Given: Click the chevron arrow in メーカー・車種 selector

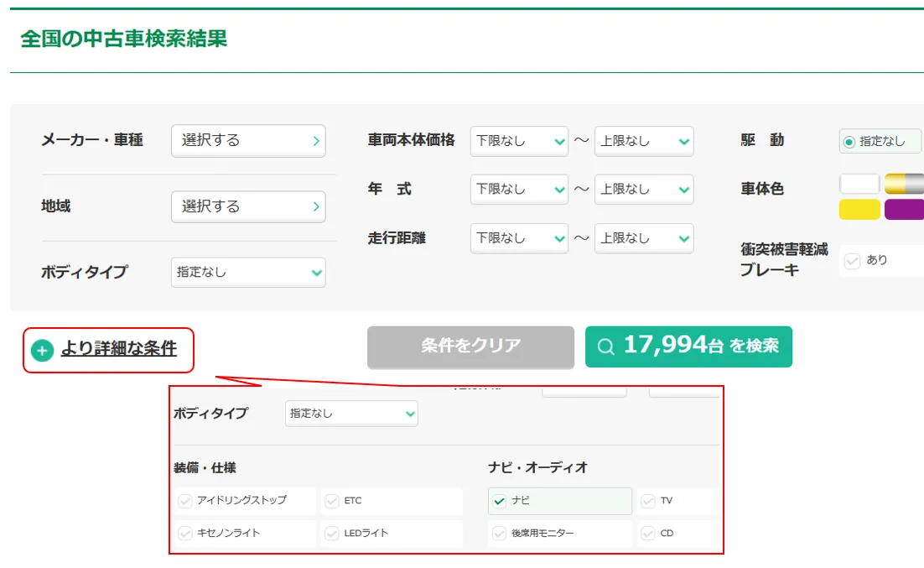Looking at the screenshot, I should (x=315, y=141).
